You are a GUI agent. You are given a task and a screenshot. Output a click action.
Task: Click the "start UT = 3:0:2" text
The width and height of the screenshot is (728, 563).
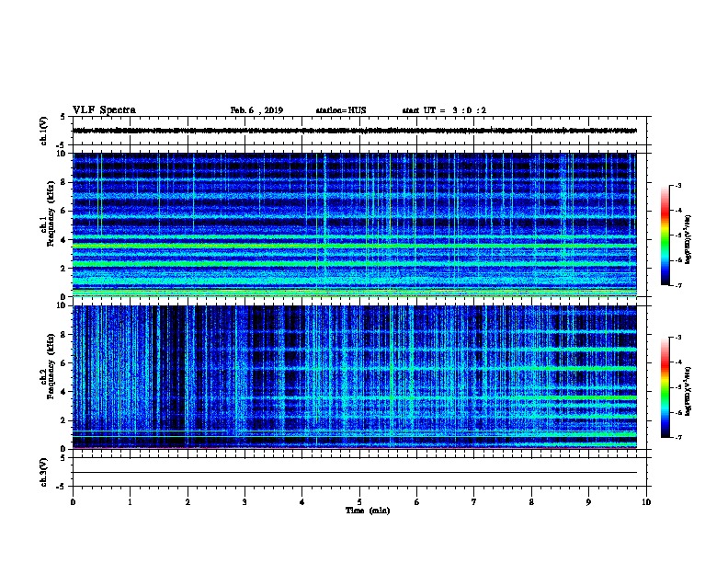[x=444, y=110]
